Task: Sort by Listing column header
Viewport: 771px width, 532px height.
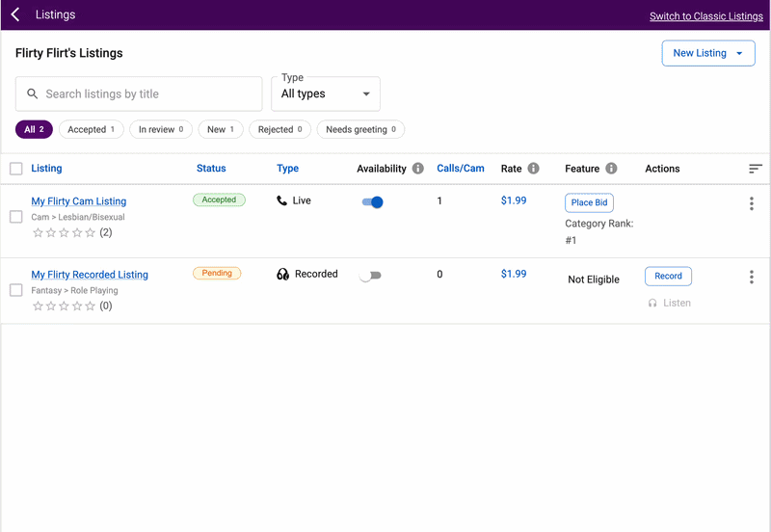Action: point(46,168)
